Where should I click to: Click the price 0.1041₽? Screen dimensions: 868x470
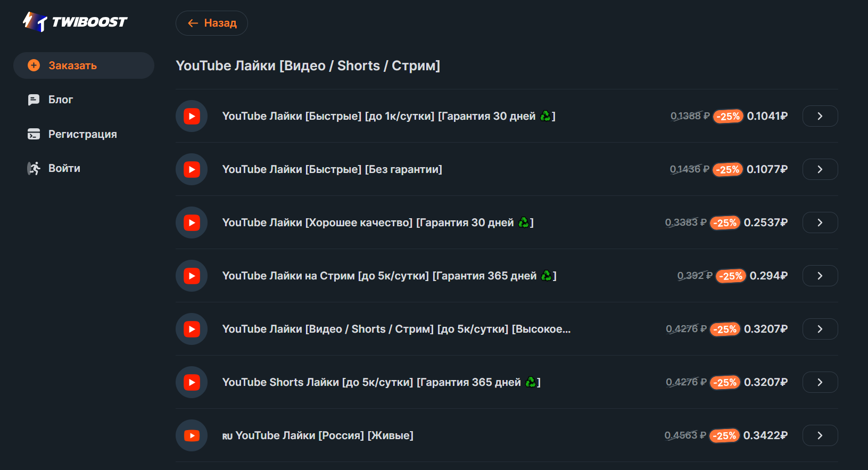(x=767, y=116)
